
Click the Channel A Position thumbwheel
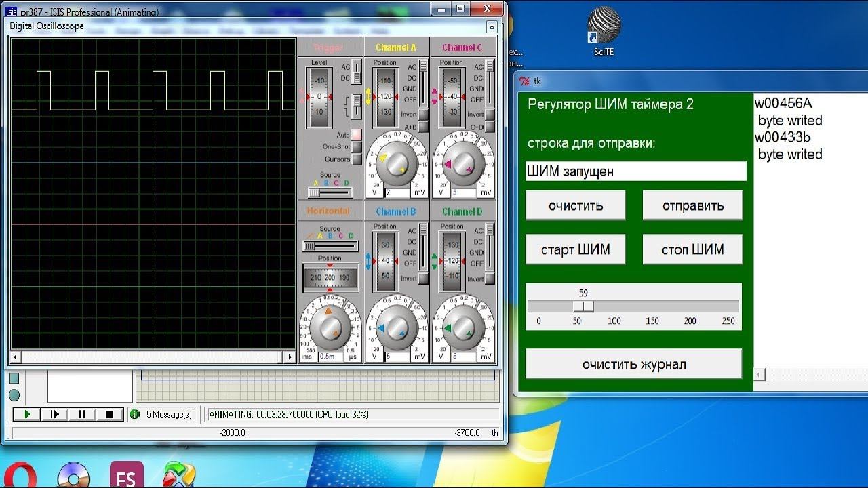[x=385, y=97]
